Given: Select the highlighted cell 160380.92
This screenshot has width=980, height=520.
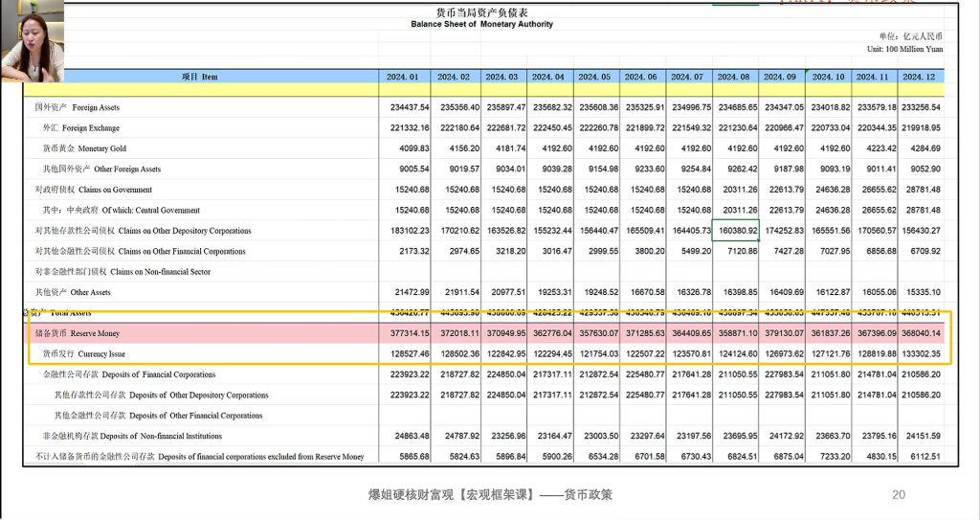Looking at the screenshot, I should click(x=736, y=231).
